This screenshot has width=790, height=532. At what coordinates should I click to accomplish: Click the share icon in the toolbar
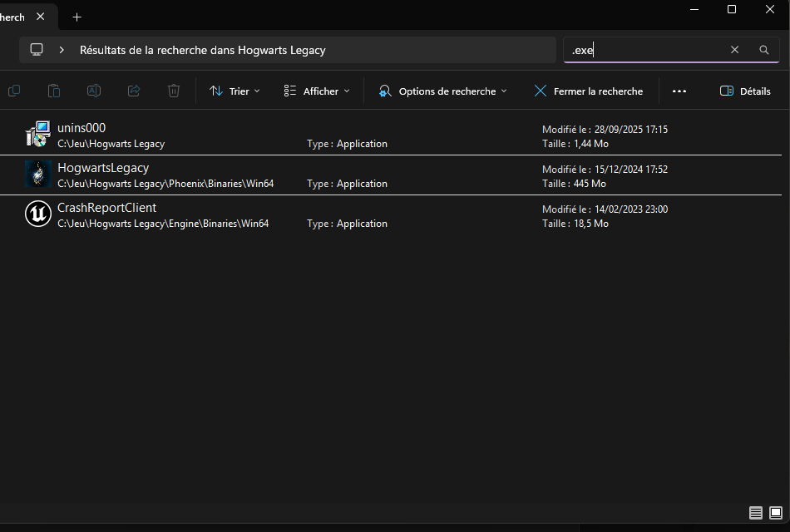coord(134,91)
